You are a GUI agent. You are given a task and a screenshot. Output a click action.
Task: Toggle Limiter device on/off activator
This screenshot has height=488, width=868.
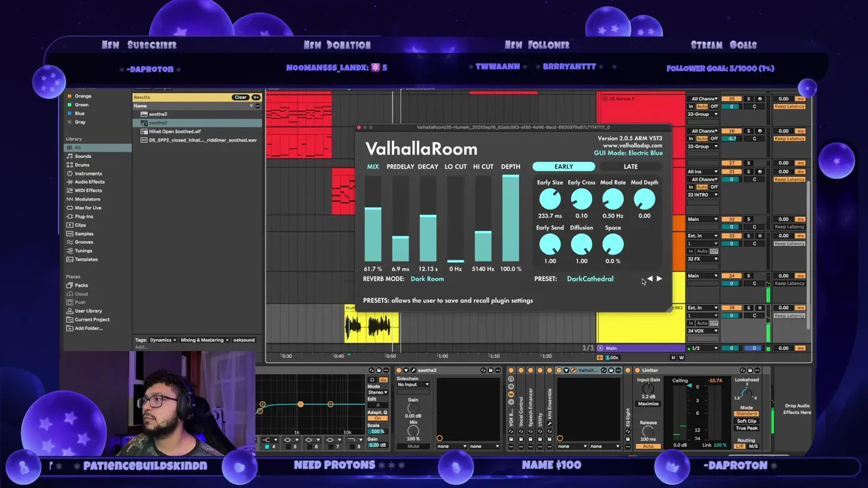(x=637, y=371)
